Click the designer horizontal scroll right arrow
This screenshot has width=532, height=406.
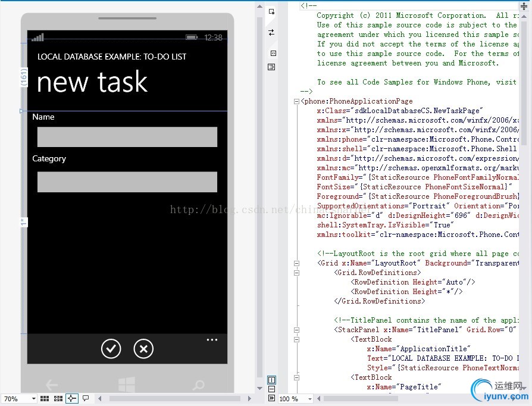(x=250, y=398)
